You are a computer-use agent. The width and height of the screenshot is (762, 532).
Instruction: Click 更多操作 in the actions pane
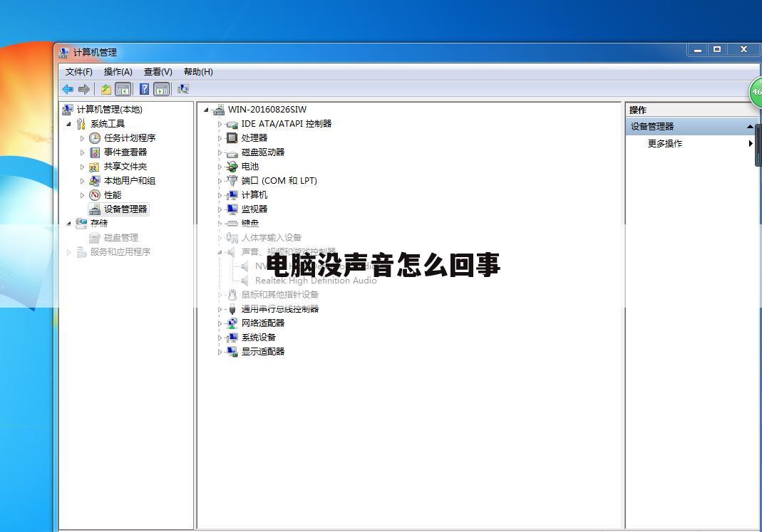(x=665, y=143)
